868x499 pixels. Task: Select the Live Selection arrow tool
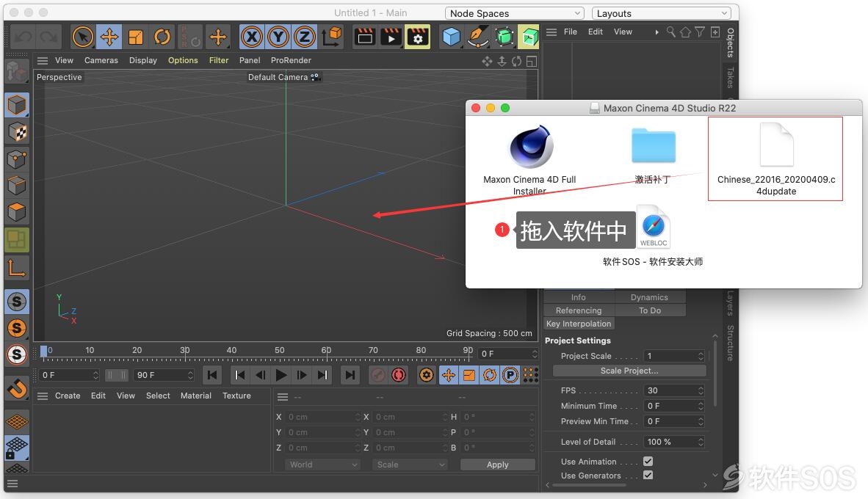[82, 37]
